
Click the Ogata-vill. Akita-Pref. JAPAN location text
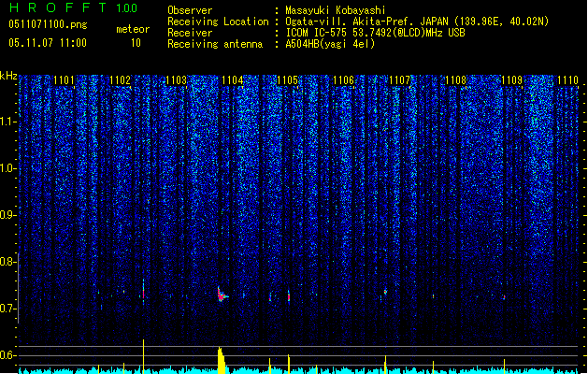point(417,22)
